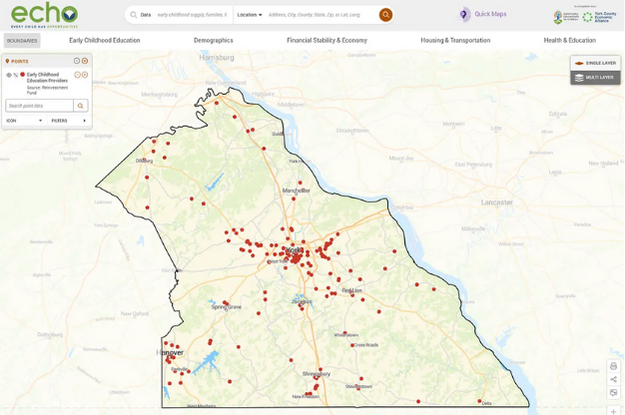Viewport: 625px width, 415px height.
Task: Click the print map icon
Action: [613, 366]
